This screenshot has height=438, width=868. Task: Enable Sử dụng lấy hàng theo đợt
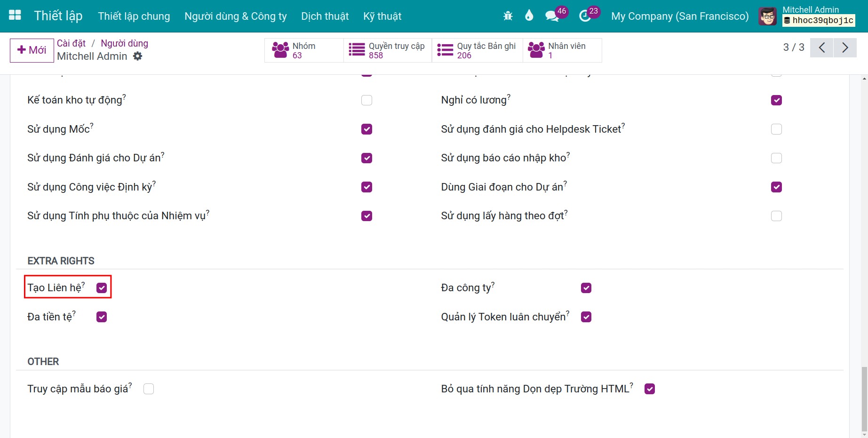pyautogui.click(x=776, y=216)
